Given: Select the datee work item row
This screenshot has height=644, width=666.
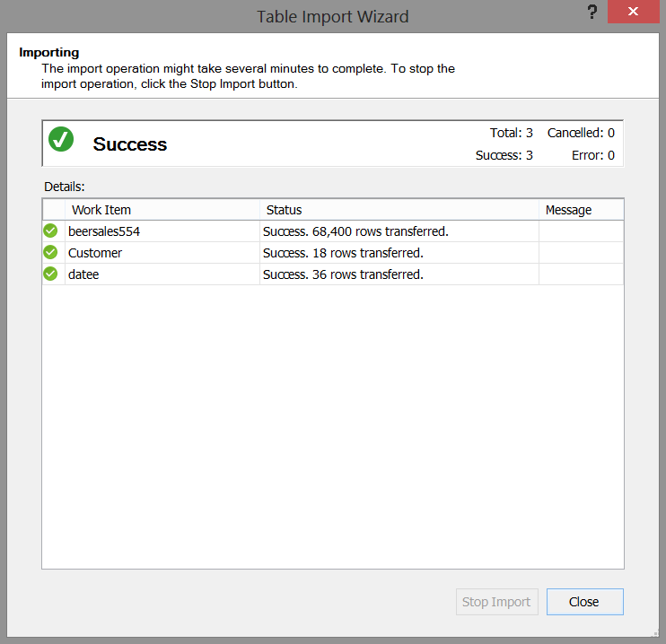Looking at the screenshot, I should pos(83,274).
